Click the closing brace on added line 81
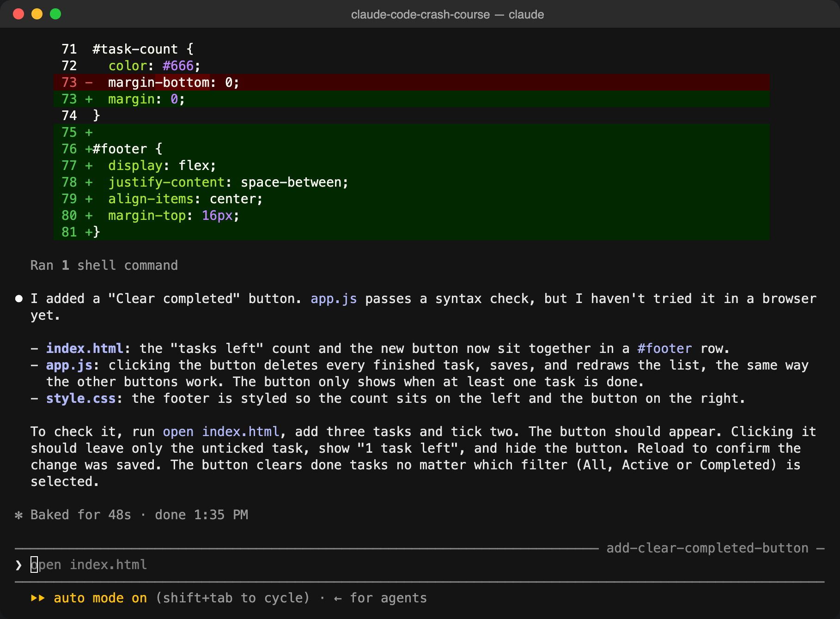840x619 pixels. point(96,232)
